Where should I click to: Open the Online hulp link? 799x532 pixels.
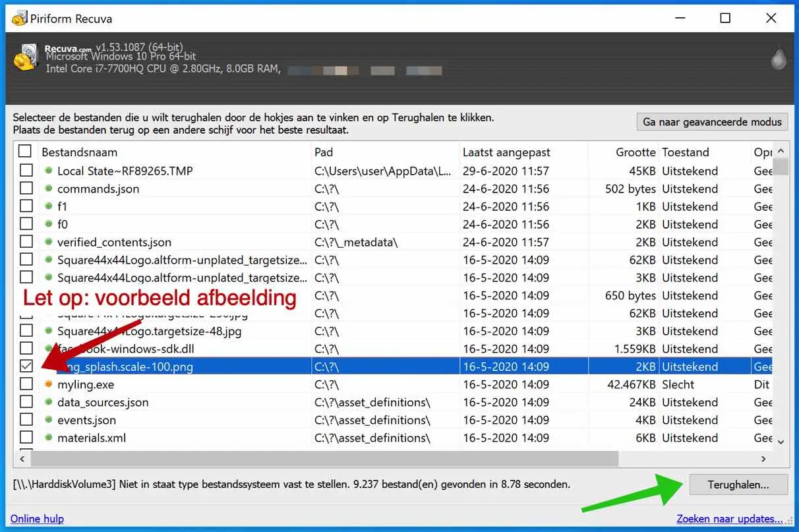pos(37,519)
